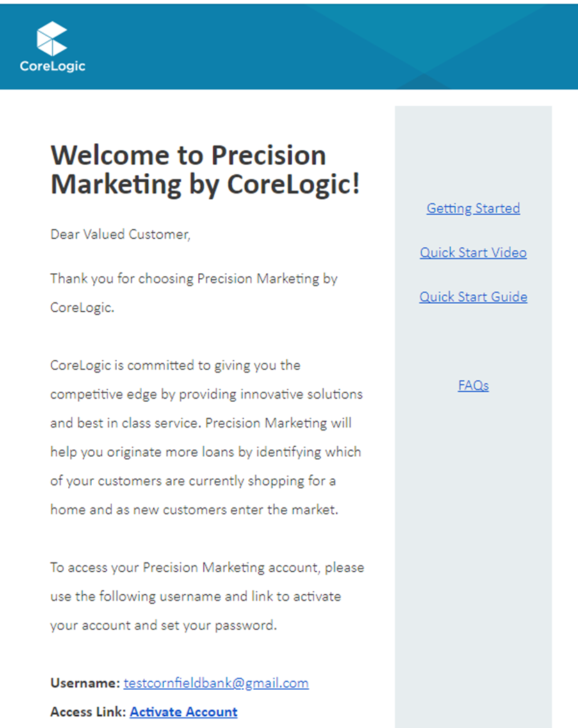Click the your account and set password line
The image size is (578, 728).
[x=163, y=625]
